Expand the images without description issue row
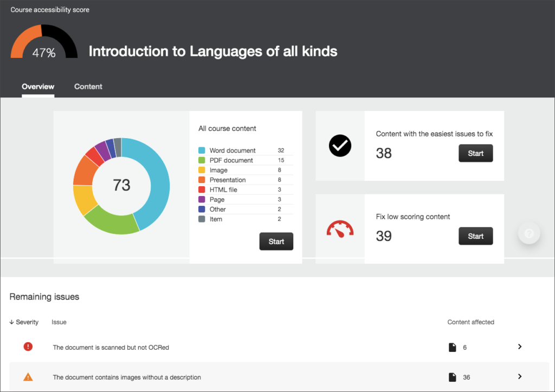Image resolution: width=555 pixels, height=392 pixels. 520,377
